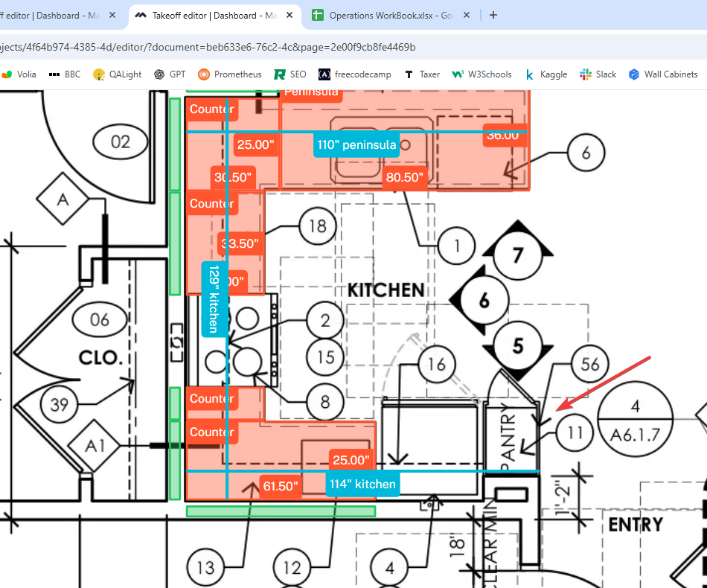The height and width of the screenshot is (588, 707).
Task: Select the 25.00" label in bottom counter
Action: [351, 461]
